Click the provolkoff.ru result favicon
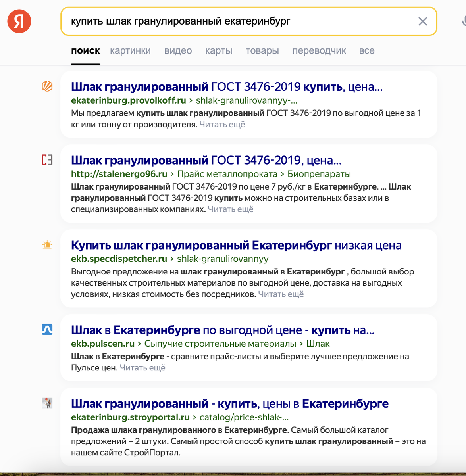This screenshot has height=476, width=466. coord(47,87)
